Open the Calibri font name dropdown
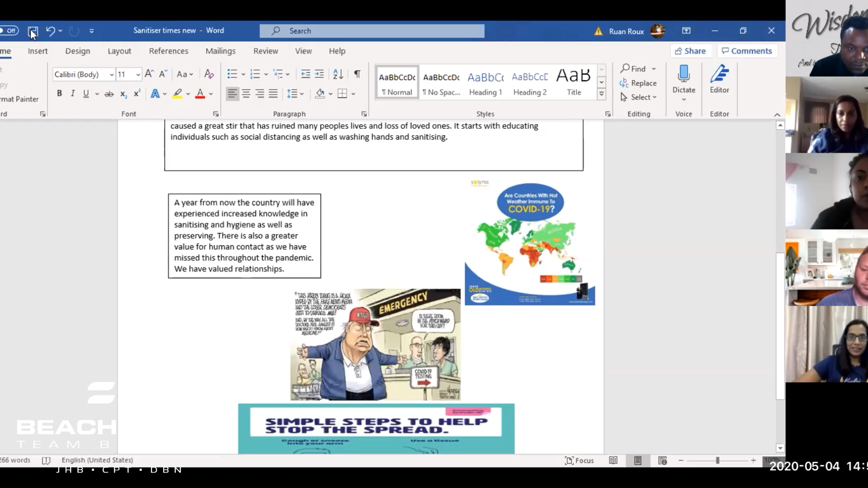This screenshot has height=488, width=868. [111, 75]
